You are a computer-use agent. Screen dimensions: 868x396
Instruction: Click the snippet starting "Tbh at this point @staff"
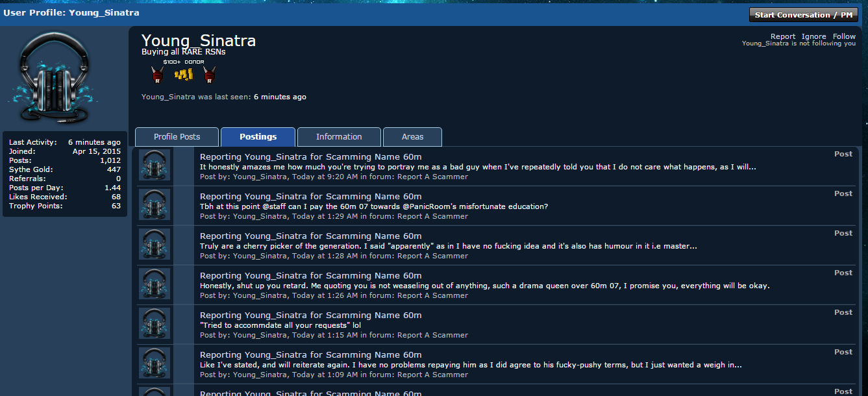374,206
